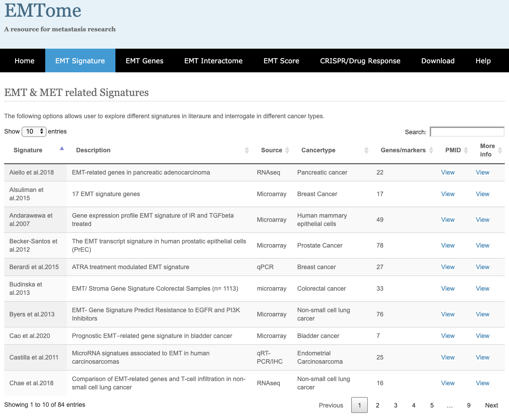Select the Cao et al.2020 signature cell
The height and width of the screenshot is (420, 509).
(x=35, y=336)
